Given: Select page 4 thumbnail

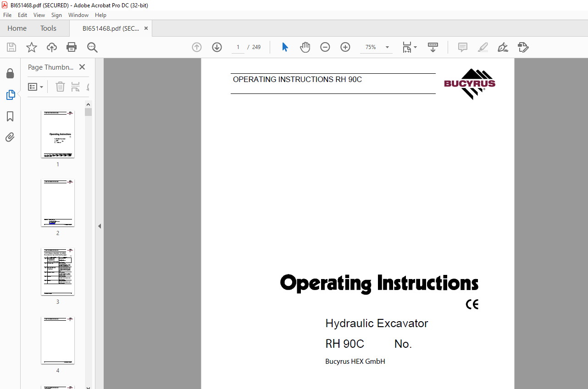Looking at the screenshot, I should click(58, 340).
